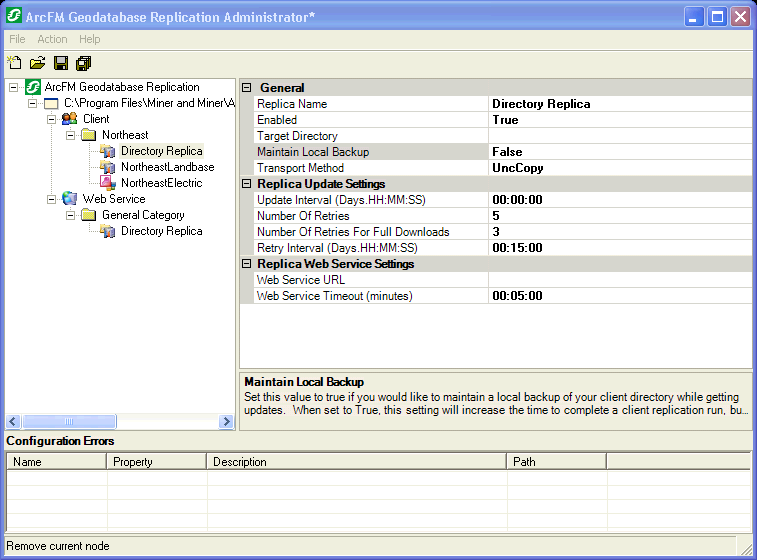Screen dimensions: 757x560
Task: Click the Client users icon
Action: pyautogui.click(x=69, y=119)
